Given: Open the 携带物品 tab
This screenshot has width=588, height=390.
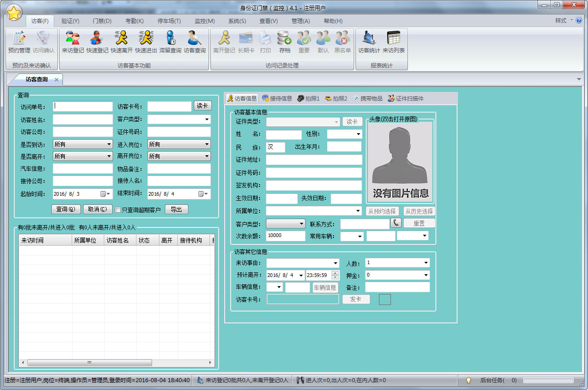Looking at the screenshot, I should pos(367,98).
